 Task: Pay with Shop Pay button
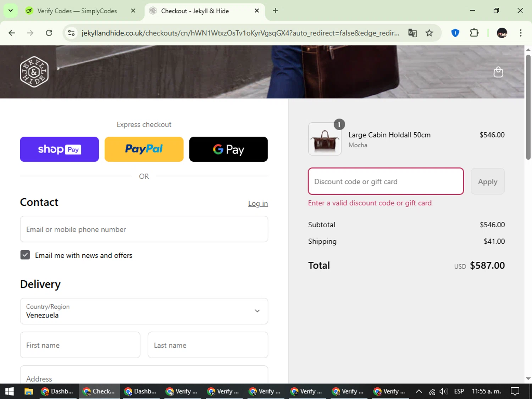tap(59, 149)
